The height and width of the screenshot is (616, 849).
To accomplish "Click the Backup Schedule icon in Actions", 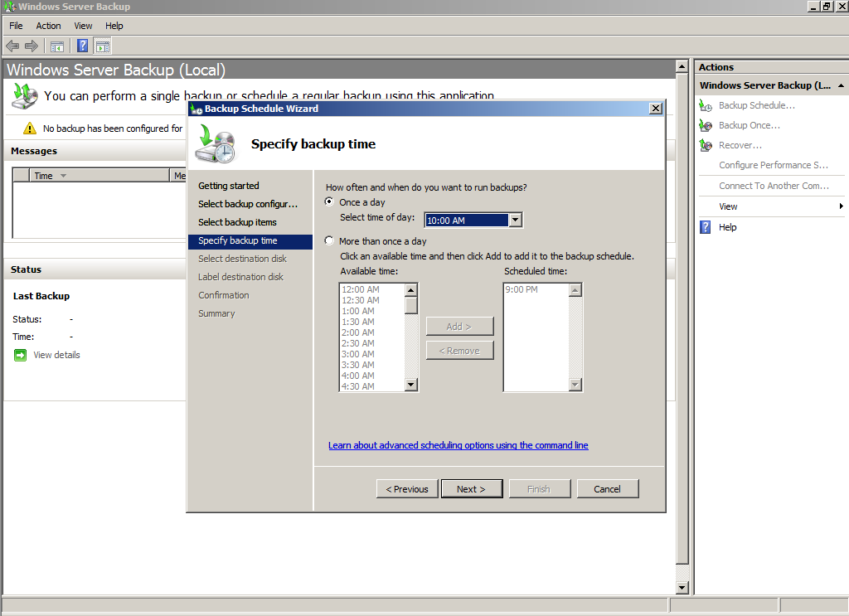I will click(706, 105).
